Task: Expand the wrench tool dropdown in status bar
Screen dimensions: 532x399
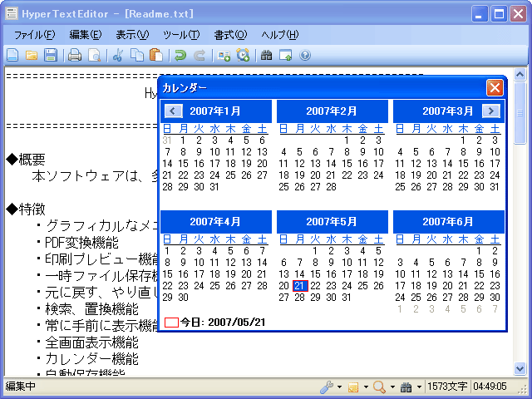Action: (x=338, y=387)
